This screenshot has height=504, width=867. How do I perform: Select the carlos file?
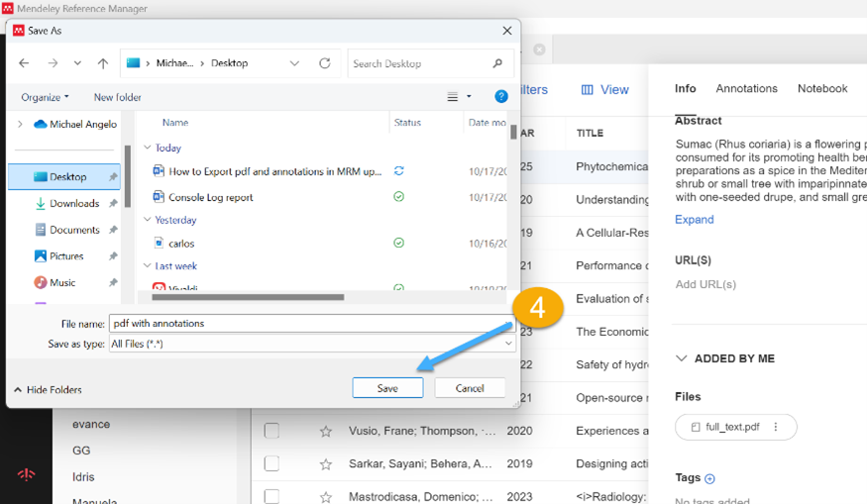pyautogui.click(x=174, y=244)
